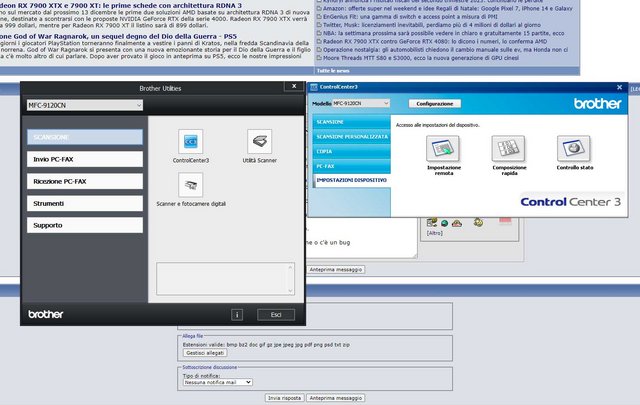The width and height of the screenshot is (640, 405).
Task: Select Ricezione PC-FAX category
Action: pos(85,181)
